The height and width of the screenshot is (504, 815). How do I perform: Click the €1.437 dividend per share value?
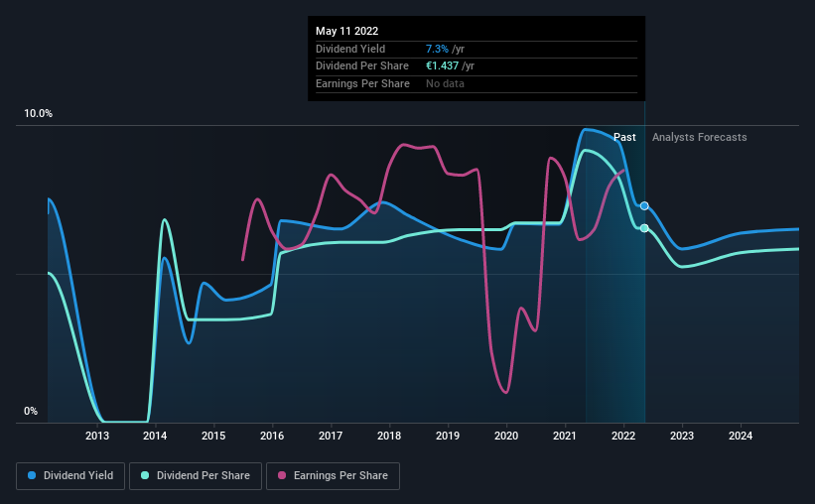click(443, 66)
